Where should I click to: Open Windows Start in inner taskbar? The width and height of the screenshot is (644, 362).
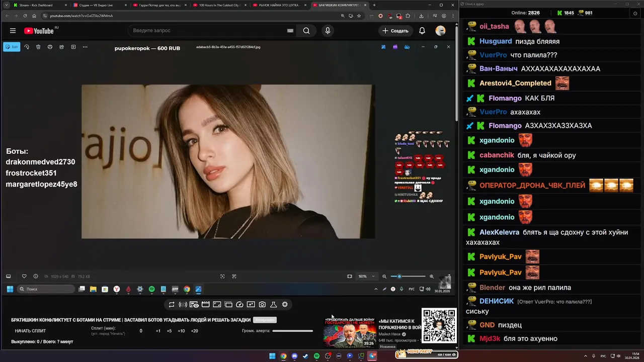(x=9, y=289)
